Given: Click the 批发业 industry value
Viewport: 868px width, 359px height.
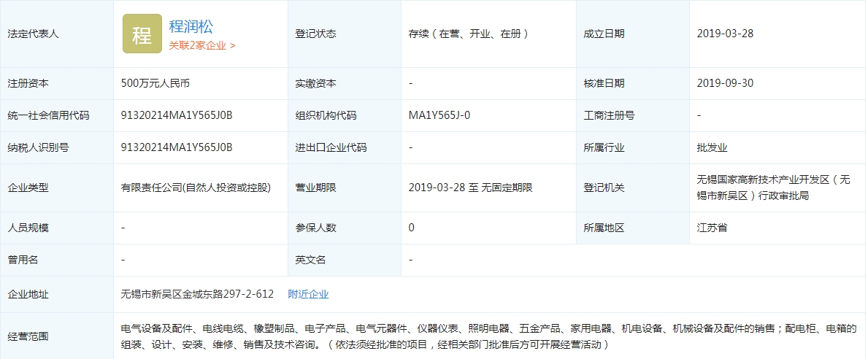Looking at the screenshot, I should click(712, 147).
